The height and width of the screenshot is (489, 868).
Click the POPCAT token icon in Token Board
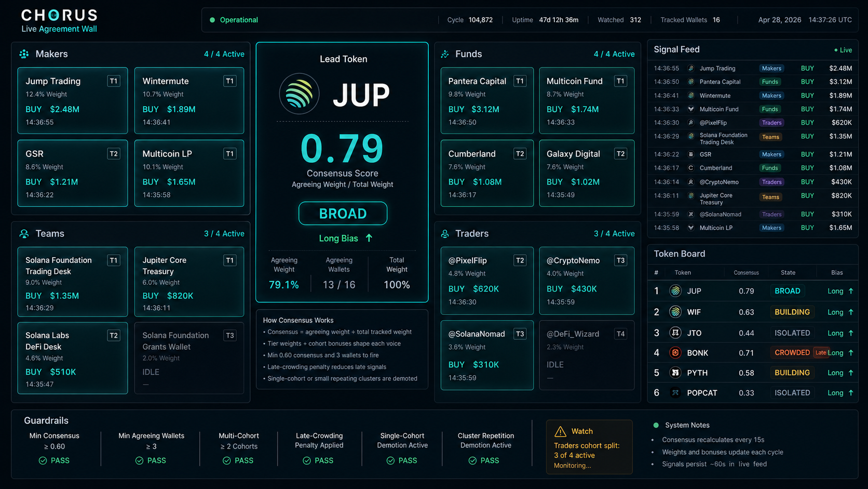[675, 393]
